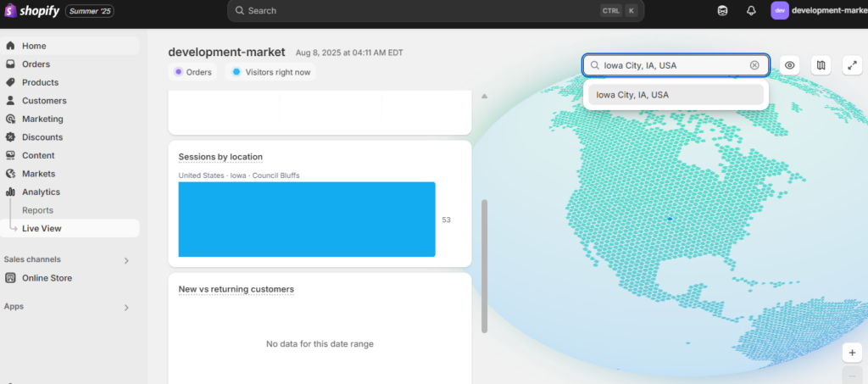Screen dimensions: 868x384
Task: Click United States · Iowa · Council Bluffs label
Action: tap(239, 175)
